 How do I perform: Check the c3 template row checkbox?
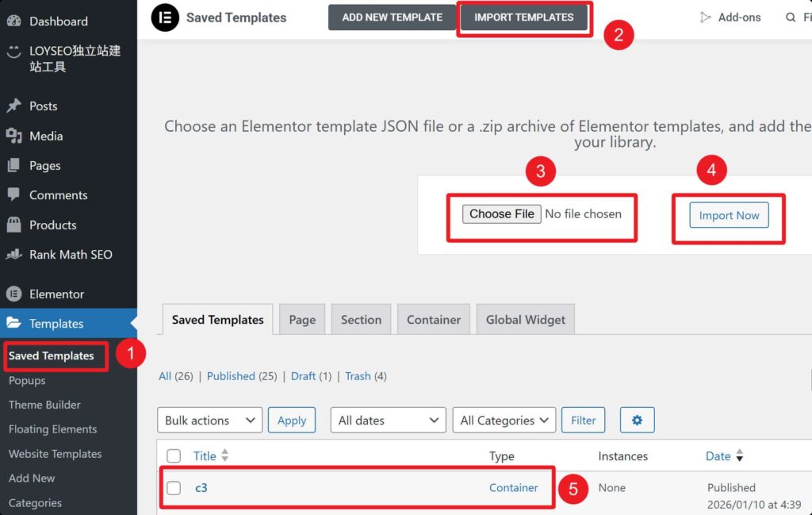(174, 488)
